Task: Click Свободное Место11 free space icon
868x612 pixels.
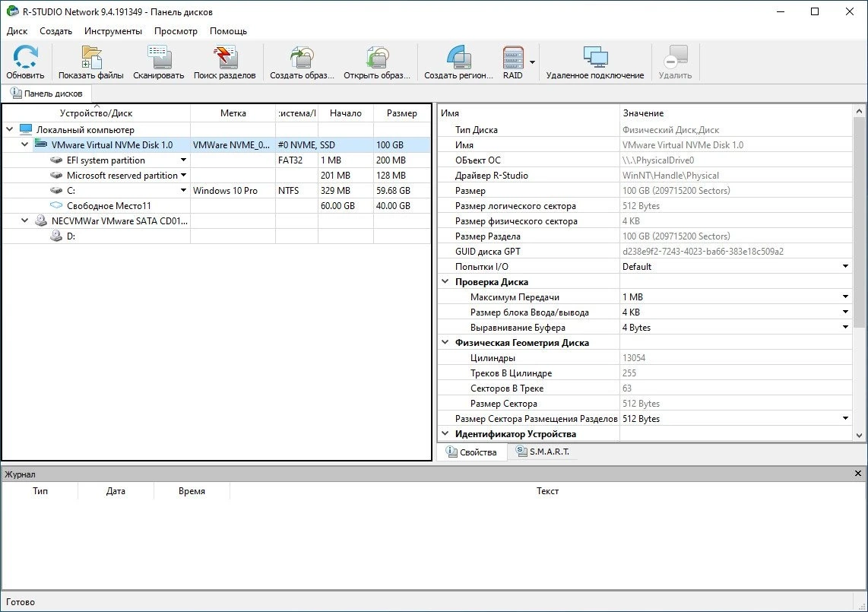Action: tap(56, 205)
